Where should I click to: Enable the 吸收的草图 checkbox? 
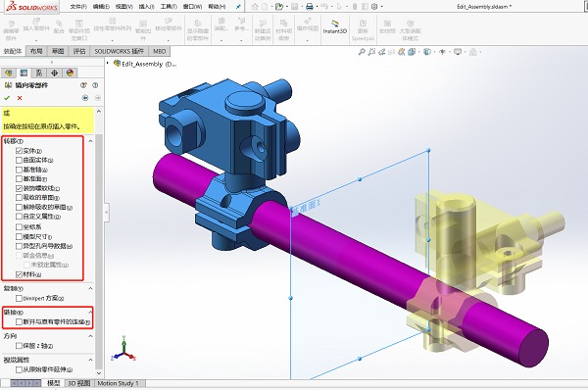pos(20,197)
